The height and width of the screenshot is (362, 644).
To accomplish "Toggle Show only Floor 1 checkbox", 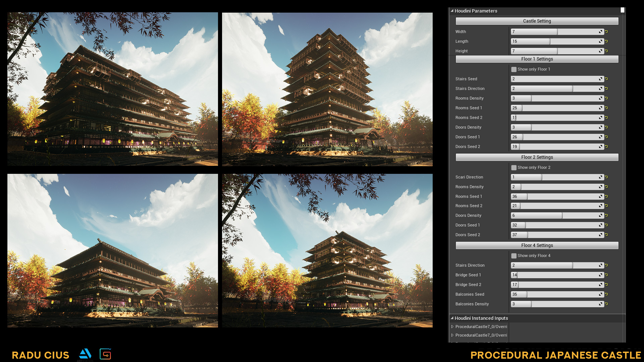I will [x=513, y=69].
